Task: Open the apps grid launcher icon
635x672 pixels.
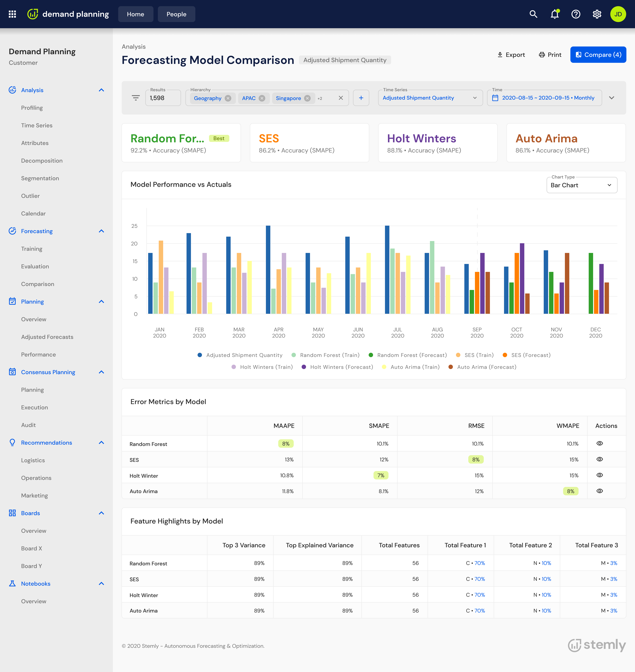Action: tap(12, 14)
